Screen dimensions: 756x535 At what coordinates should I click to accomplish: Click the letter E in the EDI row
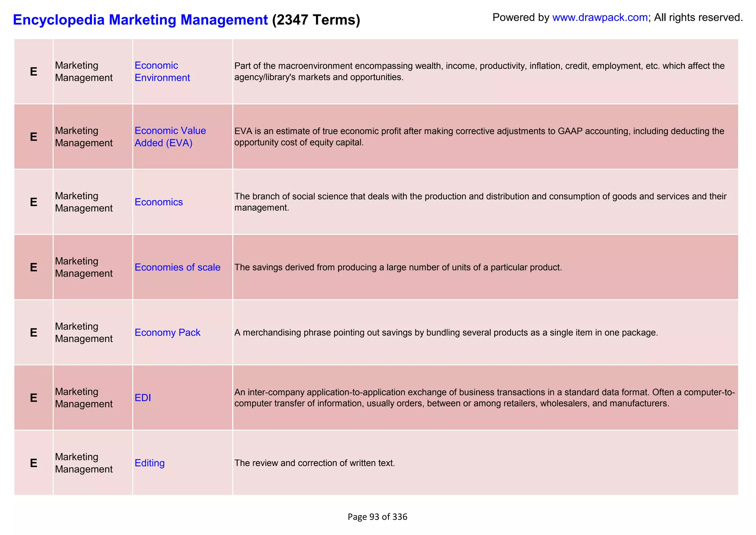[x=34, y=398]
